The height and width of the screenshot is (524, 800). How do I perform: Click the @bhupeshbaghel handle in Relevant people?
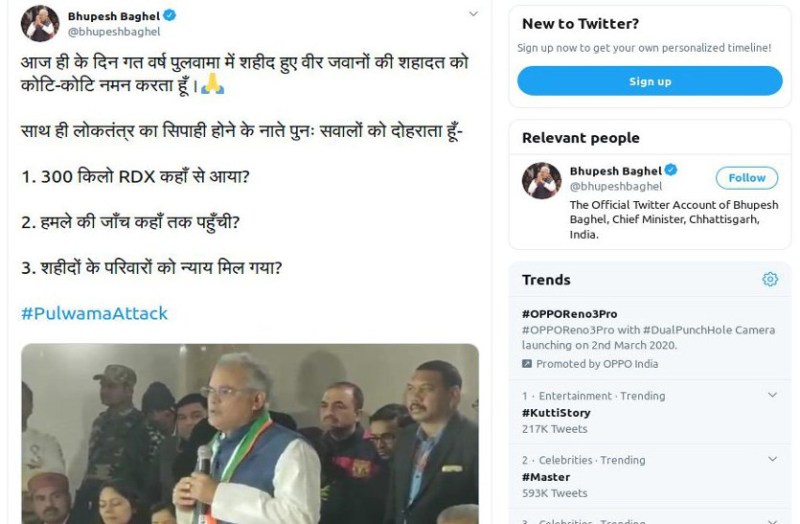pyautogui.click(x=615, y=186)
